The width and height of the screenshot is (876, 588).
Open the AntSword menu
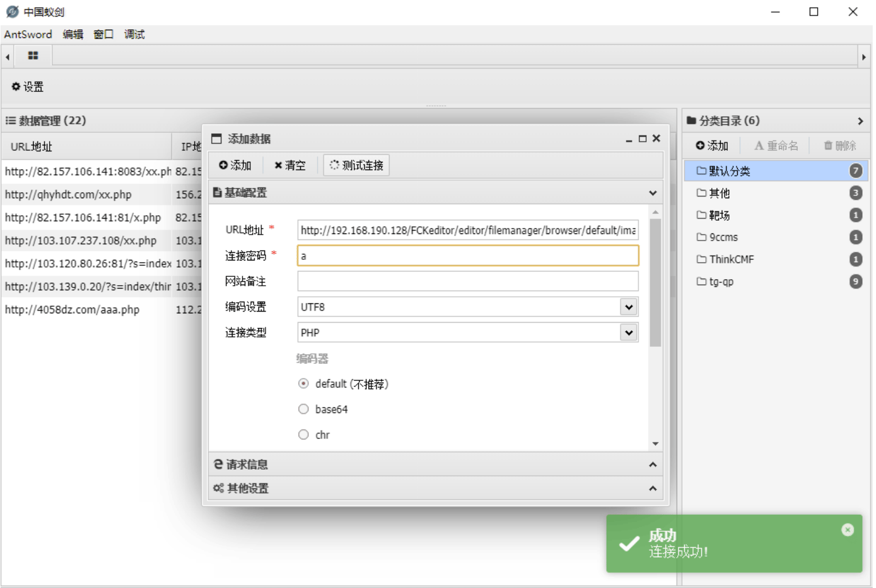(x=28, y=34)
